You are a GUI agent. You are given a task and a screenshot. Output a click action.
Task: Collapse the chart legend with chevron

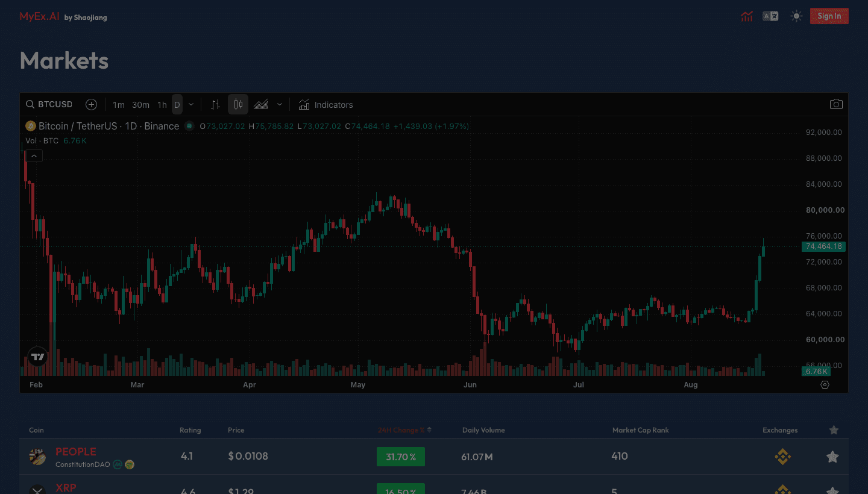click(x=34, y=156)
